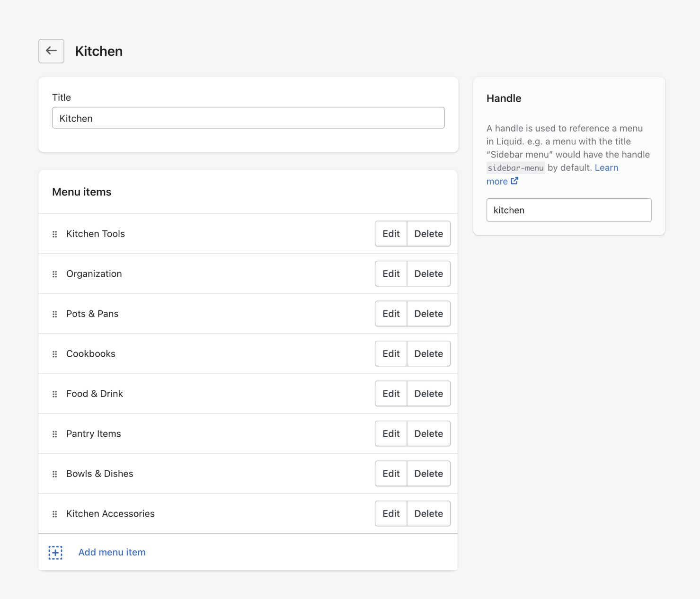The image size is (700, 599).
Task: Go back using the arrow button
Action: tap(51, 51)
